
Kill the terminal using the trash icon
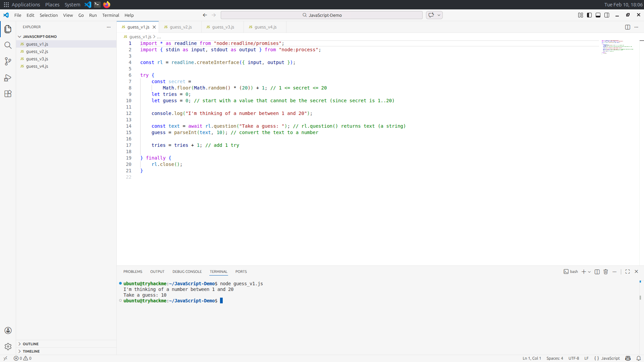(x=605, y=271)
